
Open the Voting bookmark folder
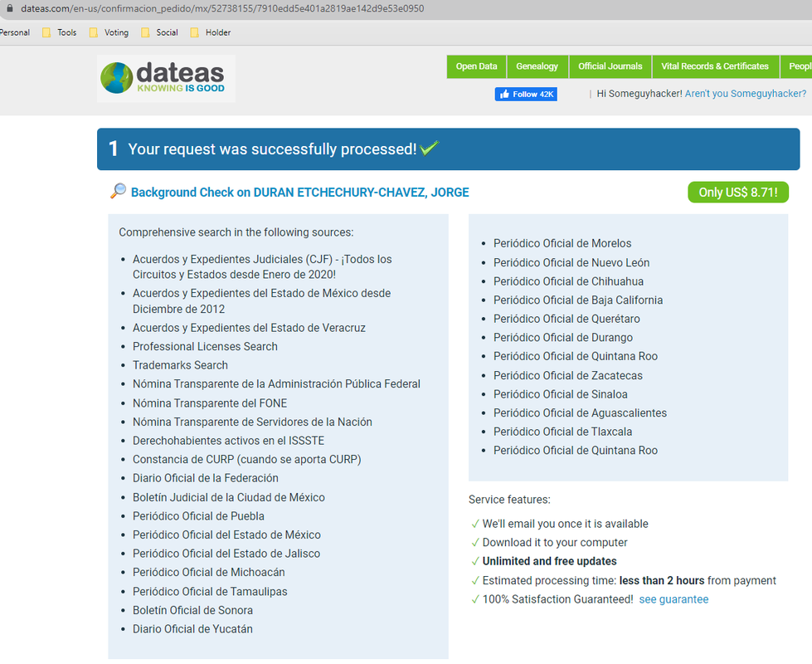click(x=109, y=32)
